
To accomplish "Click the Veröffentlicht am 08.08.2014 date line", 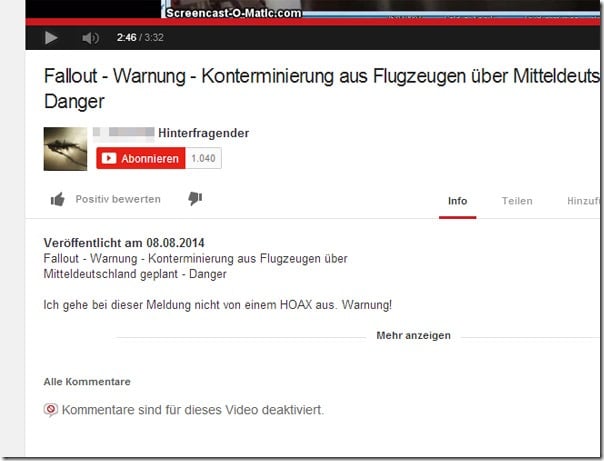I will click(124, 243).
